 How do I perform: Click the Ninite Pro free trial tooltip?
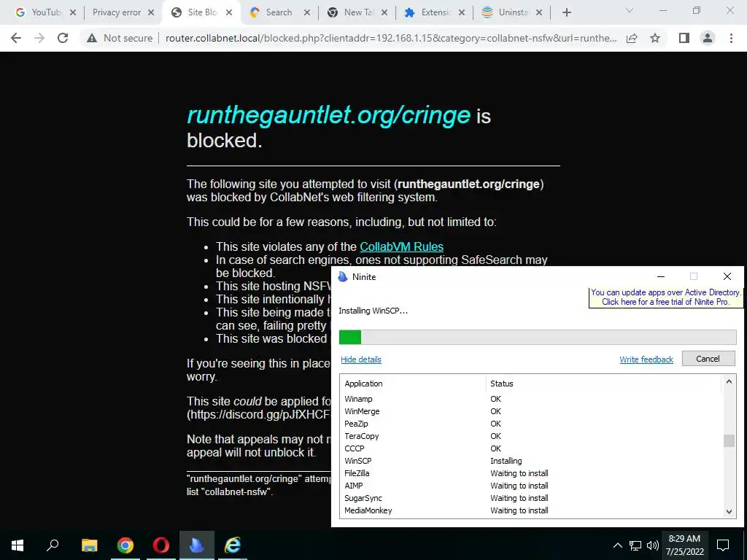[665, 297]
